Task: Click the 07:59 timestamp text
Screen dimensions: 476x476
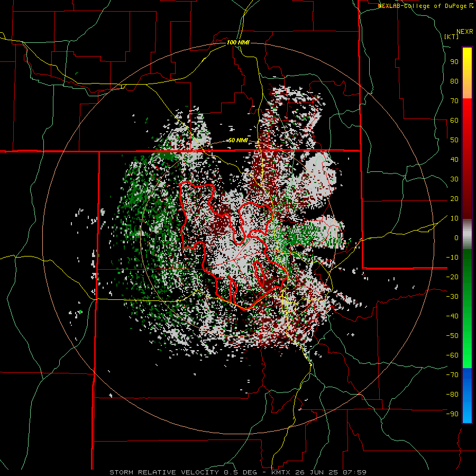Action: pos(355,472)
